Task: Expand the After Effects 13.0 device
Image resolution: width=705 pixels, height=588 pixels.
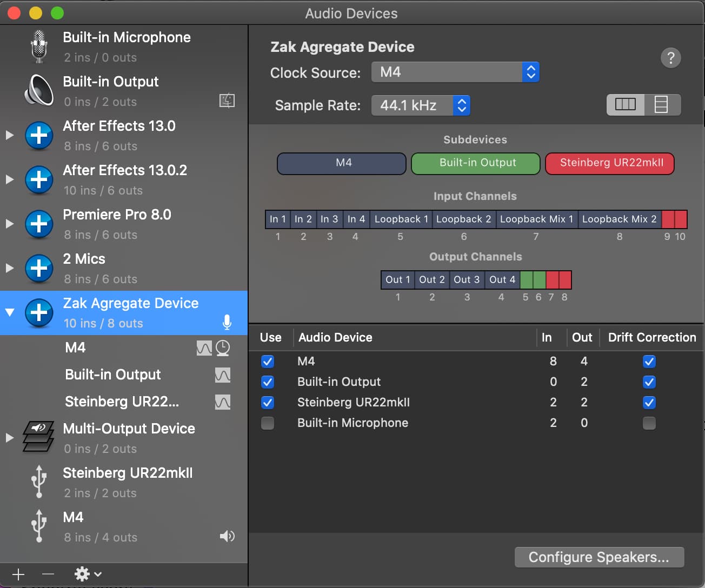Action: pyautogui.click(x=10, y=135)
